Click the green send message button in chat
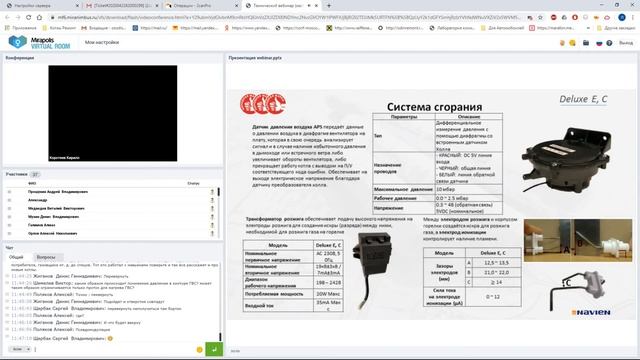The width and height of the screenshot is (640, 360). pyautogui.click(x=214, y=349)
